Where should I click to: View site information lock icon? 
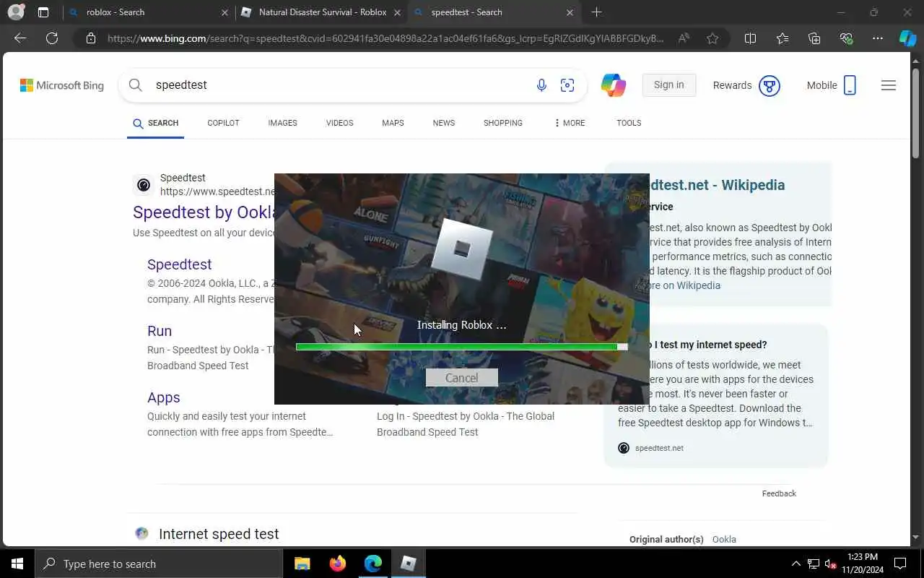click(x=91, y=38)
